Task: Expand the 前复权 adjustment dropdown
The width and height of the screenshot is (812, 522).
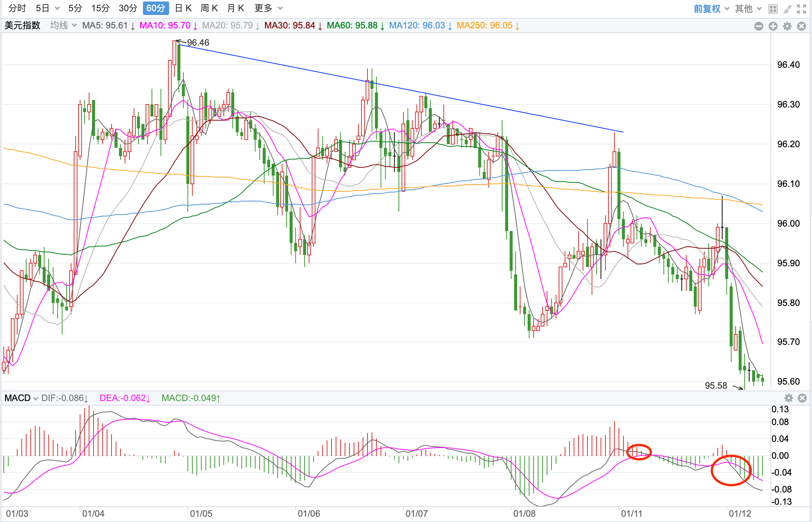Action: point(711,9)
